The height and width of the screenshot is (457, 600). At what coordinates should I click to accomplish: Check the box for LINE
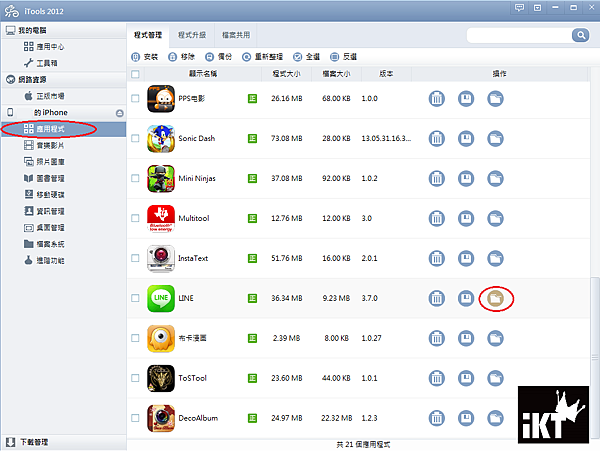[x=135, y=299]
